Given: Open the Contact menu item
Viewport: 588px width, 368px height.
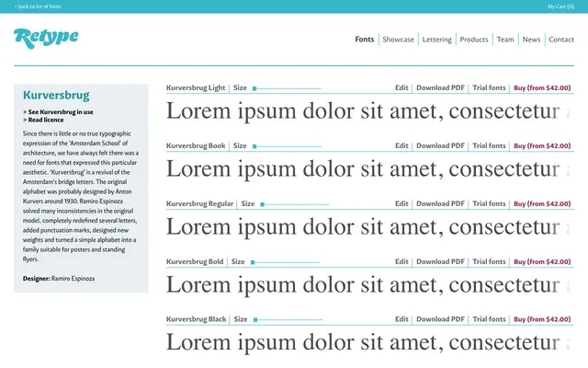Looking at the screenshot, I should point(561,40).
